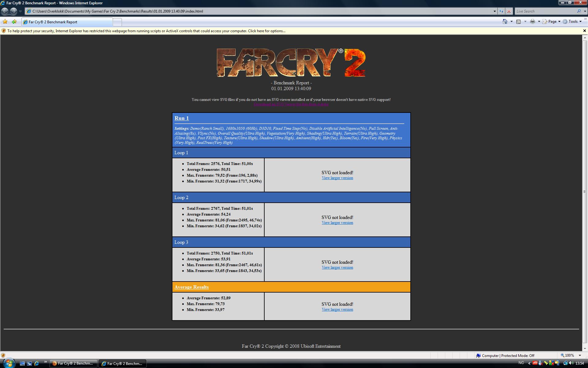Viewport: 588px width, 368px height.
Task: Show hidden tray icons arrow
Action: coord(529,363)
